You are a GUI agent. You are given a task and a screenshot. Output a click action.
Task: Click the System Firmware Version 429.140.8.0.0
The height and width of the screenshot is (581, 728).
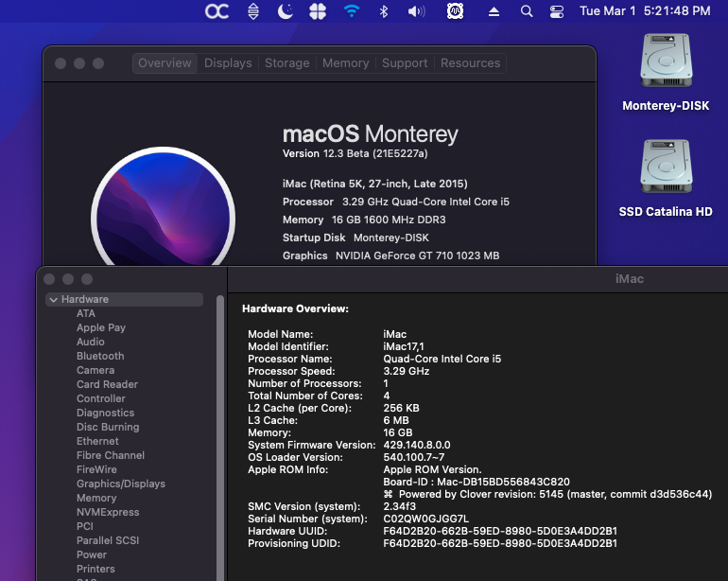(416, 446)
